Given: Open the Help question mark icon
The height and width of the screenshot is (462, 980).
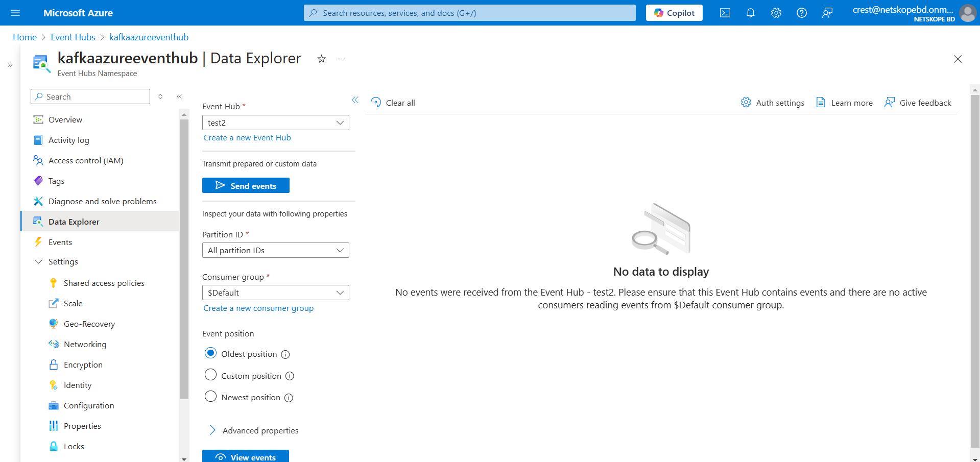Looking at the screenshot, I should tap(802, 13).
